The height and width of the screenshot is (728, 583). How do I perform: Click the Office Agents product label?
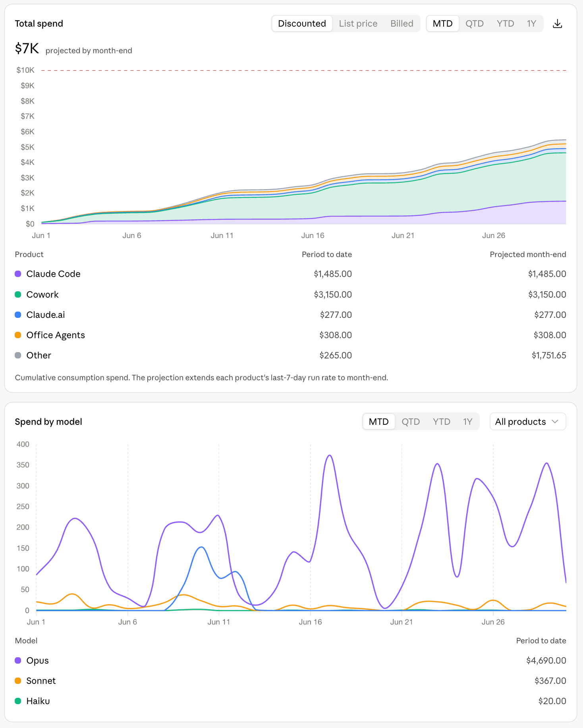pos(56,335)
